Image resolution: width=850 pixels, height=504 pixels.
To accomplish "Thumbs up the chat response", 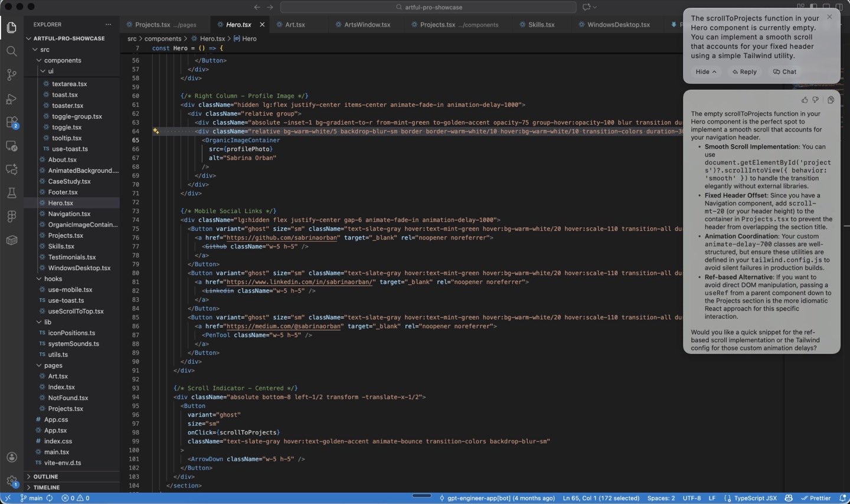I will click(805, 100).
